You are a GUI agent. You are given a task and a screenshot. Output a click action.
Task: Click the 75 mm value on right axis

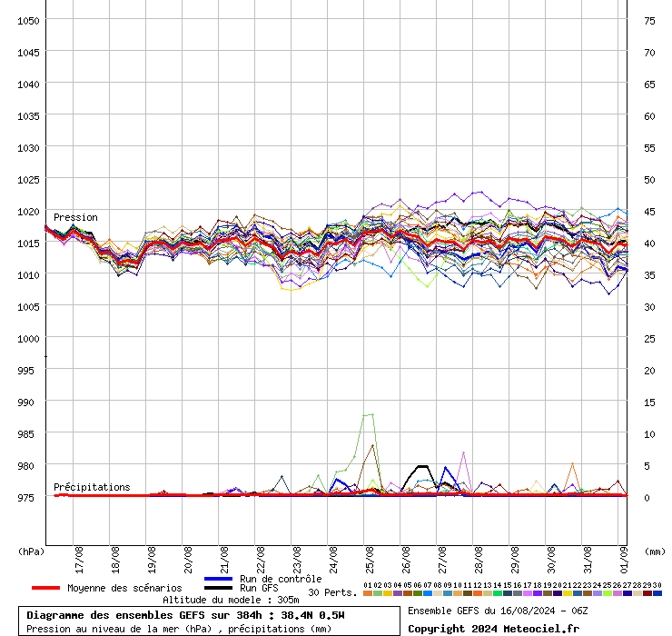point(648,20)
